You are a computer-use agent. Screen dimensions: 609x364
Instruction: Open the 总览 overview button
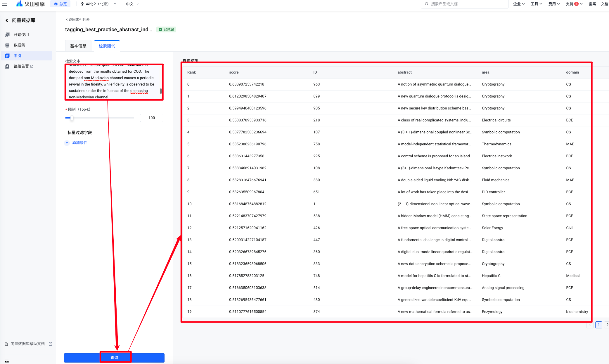click(x=60, y=4)
